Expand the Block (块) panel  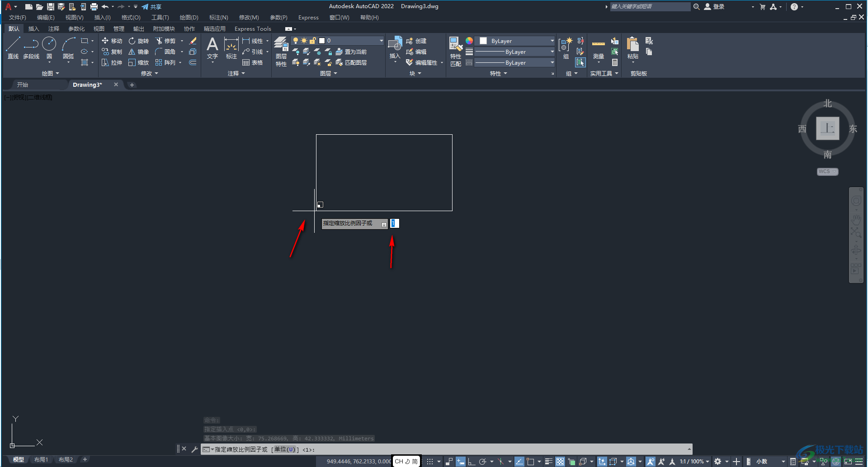coord(415,73)
